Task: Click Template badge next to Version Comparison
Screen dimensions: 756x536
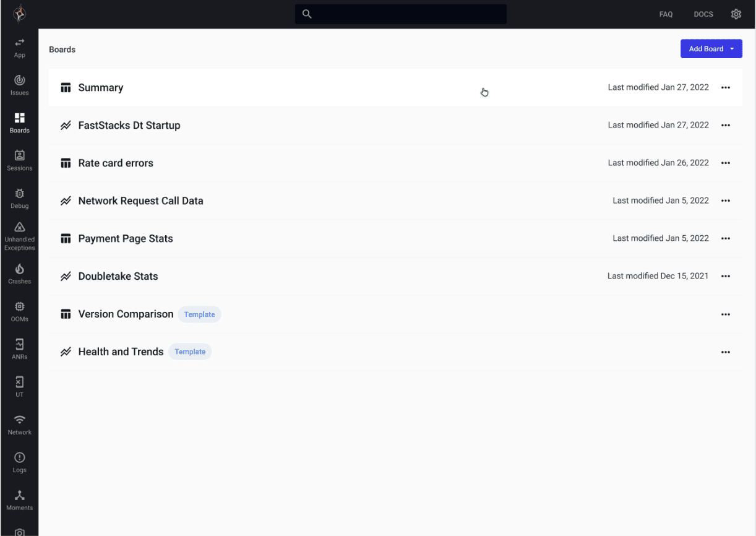Action: pos(199,314)
